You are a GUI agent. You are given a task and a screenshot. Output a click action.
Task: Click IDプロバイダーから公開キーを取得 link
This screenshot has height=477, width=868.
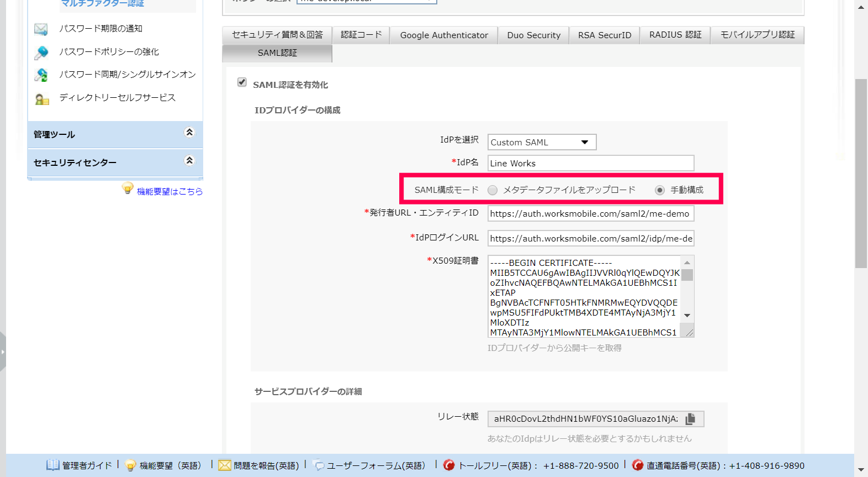pos(554,348)
